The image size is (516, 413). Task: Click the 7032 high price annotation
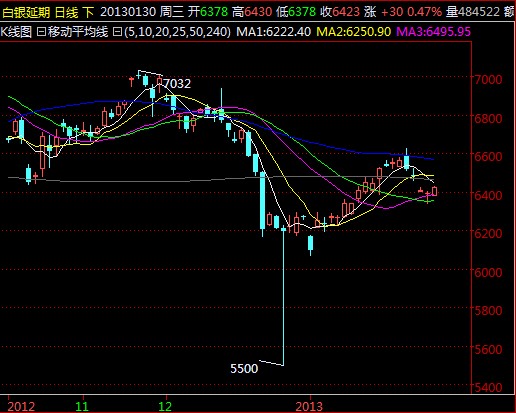[177, 83]
